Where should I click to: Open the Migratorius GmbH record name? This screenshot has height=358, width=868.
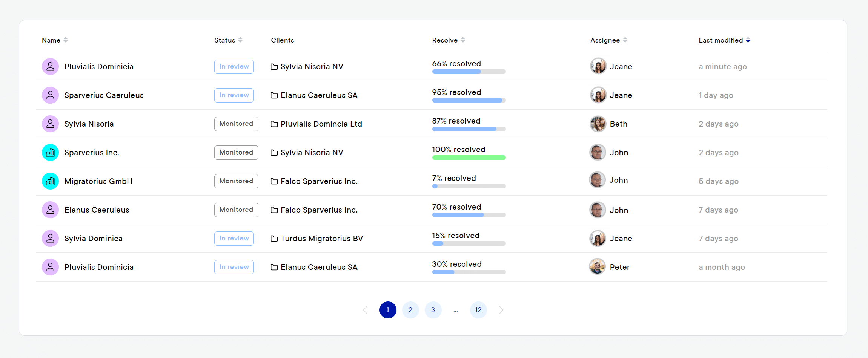pos(98,181)
